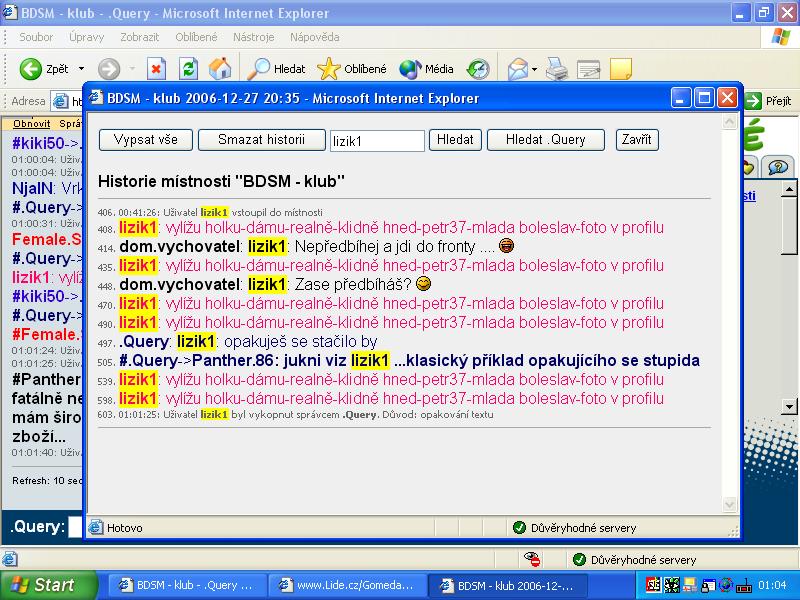Screen dimensions: 800x600
Task: Open Hledat search in toolbar
Action: click(276, 69)
